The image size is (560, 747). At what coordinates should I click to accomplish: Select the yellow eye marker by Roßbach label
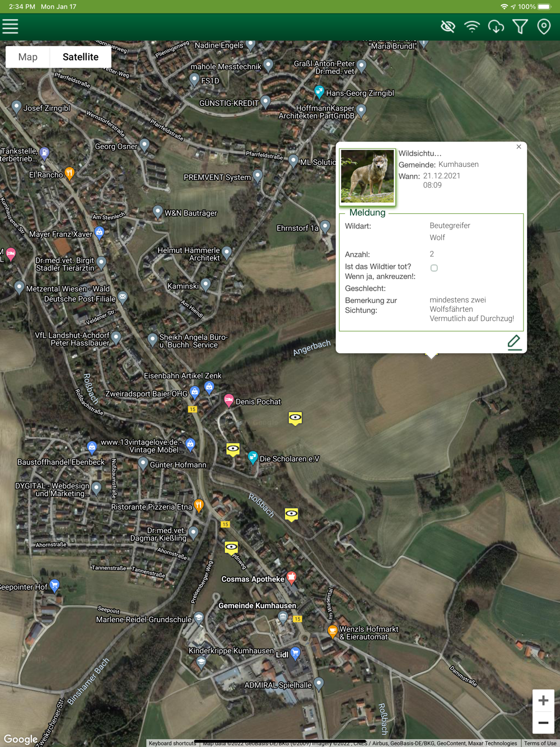pos(291,514)
